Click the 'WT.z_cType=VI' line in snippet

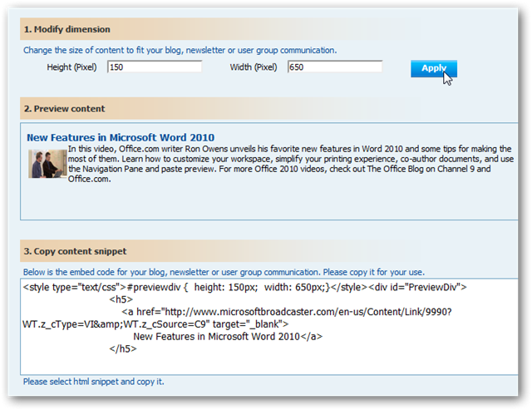coord(155,324)
